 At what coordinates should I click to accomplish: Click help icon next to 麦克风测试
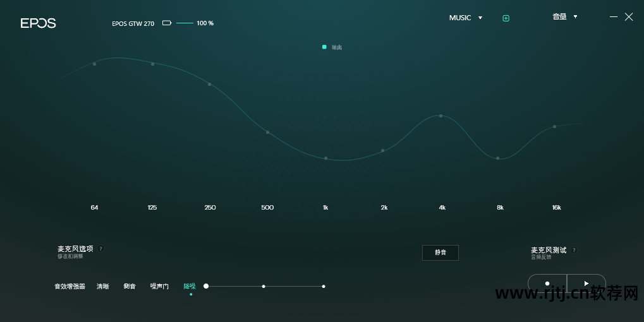click(574, 250)
